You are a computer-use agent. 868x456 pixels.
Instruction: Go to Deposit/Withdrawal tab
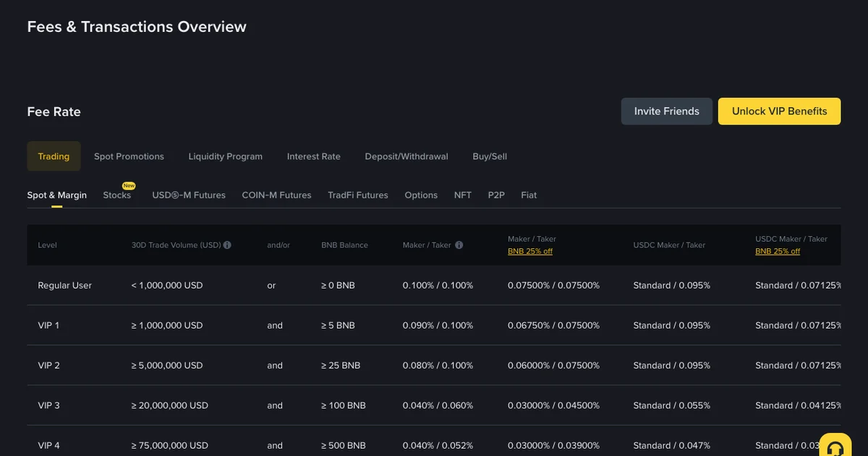407,156
